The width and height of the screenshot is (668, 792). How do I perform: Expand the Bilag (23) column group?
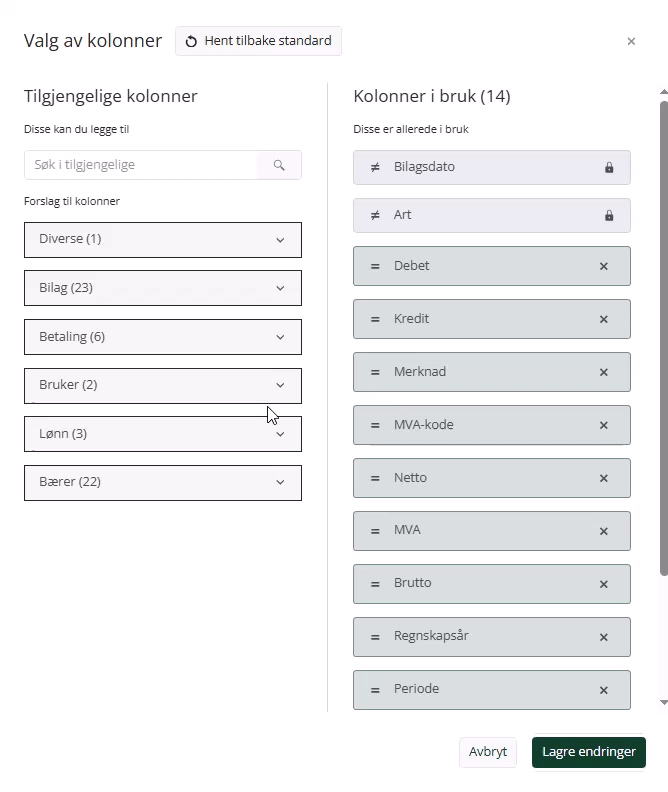163,288
